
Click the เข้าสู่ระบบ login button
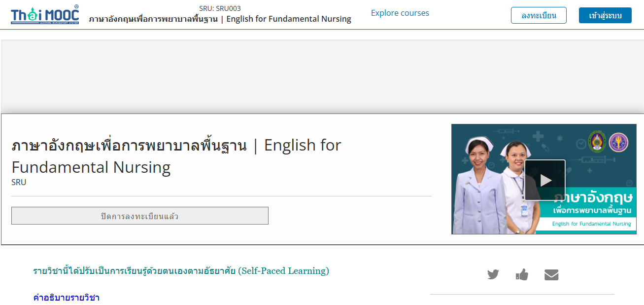(x=605, y=15)
